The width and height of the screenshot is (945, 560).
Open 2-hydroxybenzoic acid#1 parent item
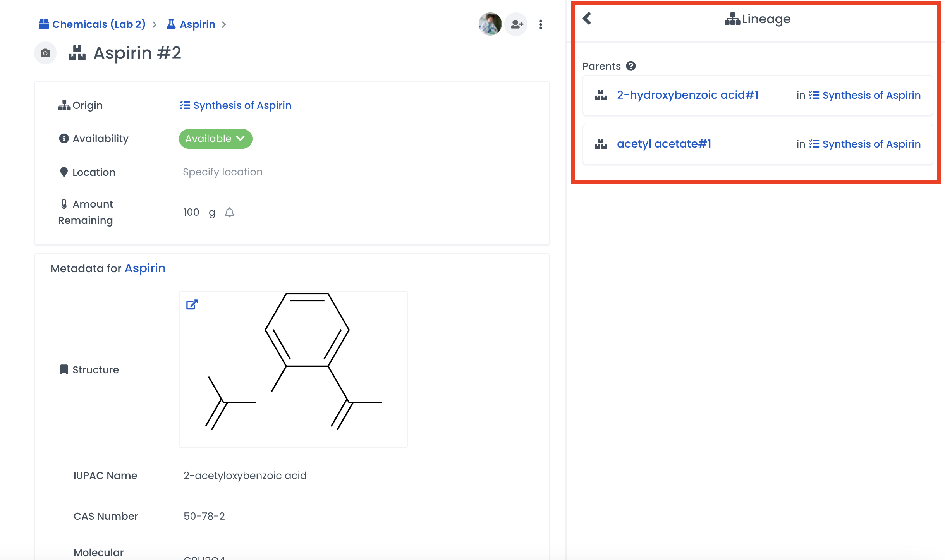(x=687, y=95)
